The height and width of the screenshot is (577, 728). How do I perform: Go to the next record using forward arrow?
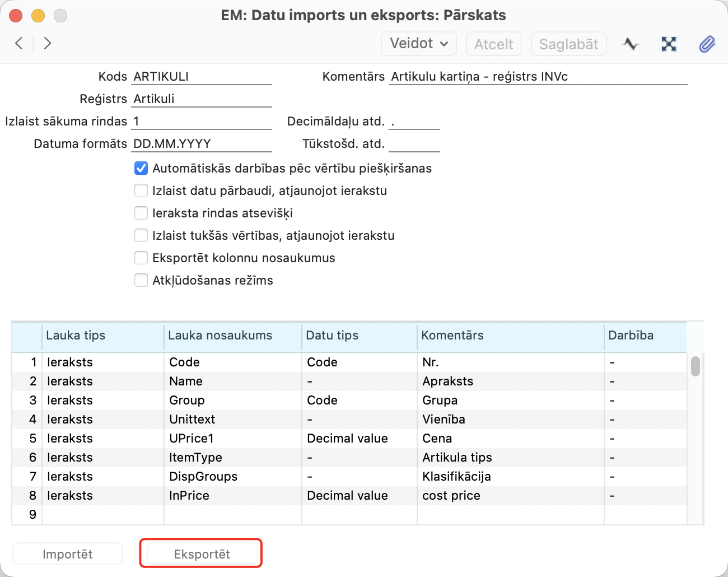point(48,43)
